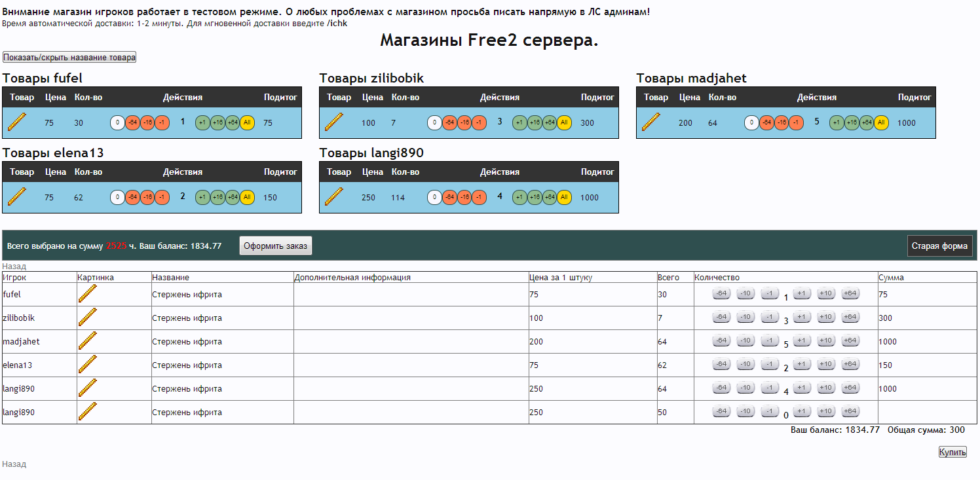Click blaze rod icon in langi890 shop card
980x480 pixels.
[334, 197]
